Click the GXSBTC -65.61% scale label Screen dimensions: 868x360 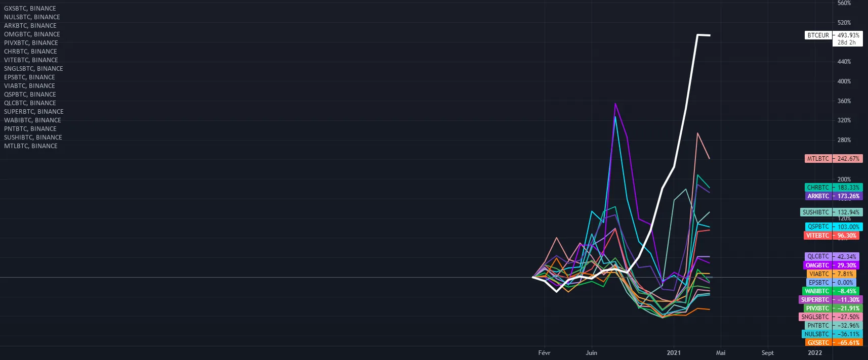834,343
